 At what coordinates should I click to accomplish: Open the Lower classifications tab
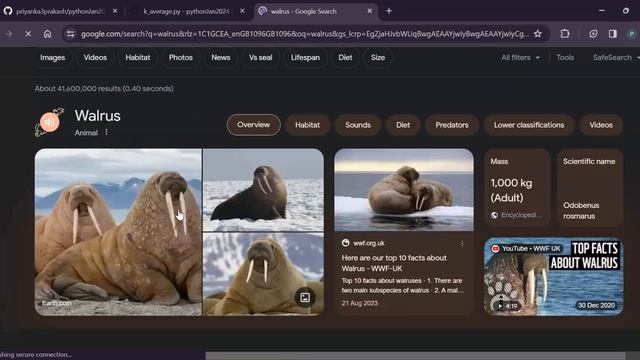click(529, 125)
